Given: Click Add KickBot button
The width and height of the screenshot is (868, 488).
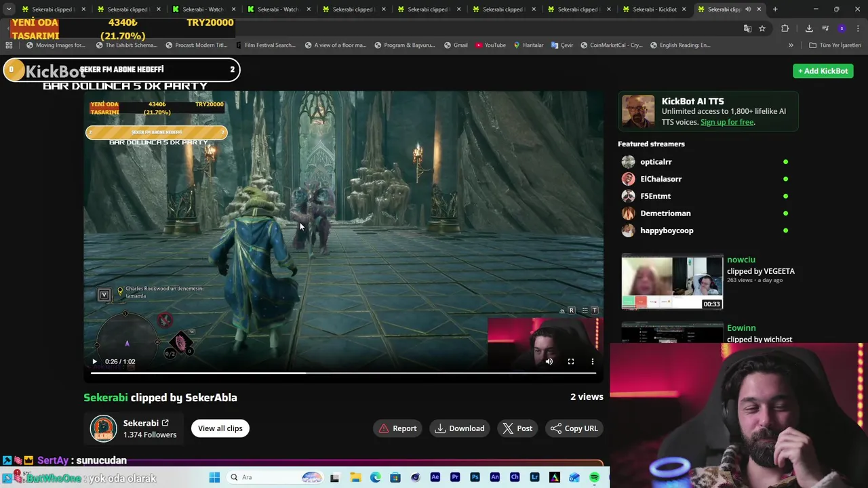Looking at the screenshot, I should point(823,70).
